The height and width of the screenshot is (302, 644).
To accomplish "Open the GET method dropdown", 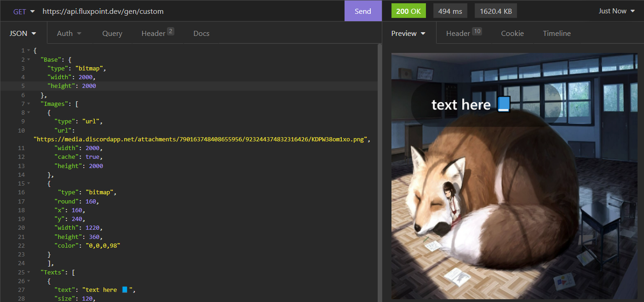I will point(24,12).
